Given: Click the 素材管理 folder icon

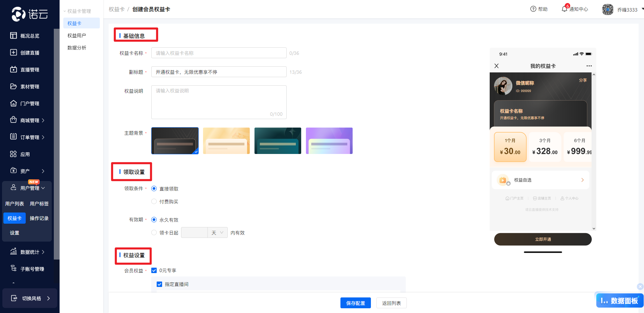Looking at the screenshot, I should [x=14, y=86].
